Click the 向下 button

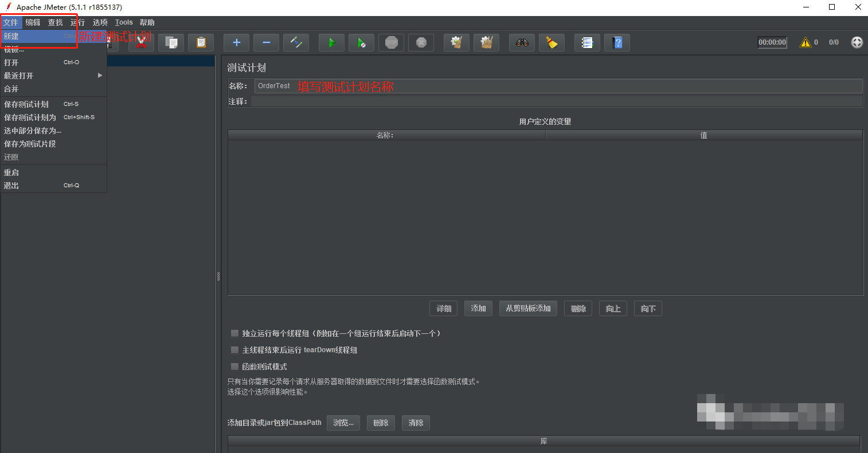(648, 309)
